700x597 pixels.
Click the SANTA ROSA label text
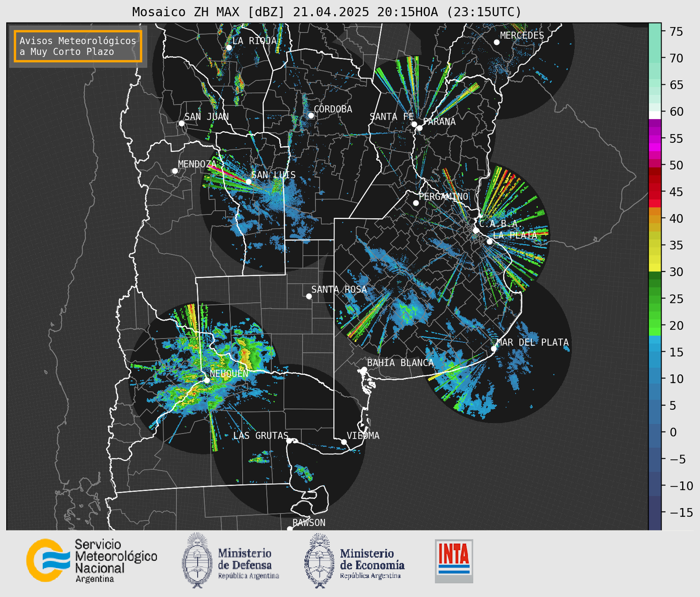pos(339,289)
